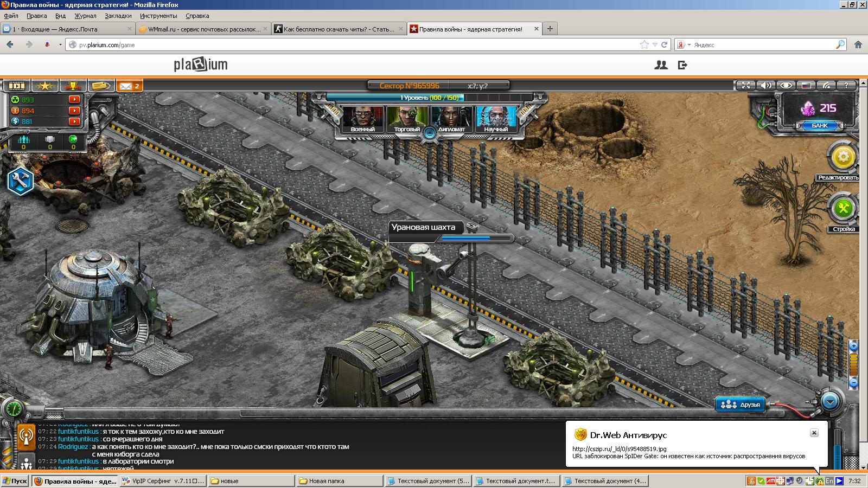Screen dimensions: 868x488
Task: Click the chat members icon below radio
Action: (x=27, y=462)
